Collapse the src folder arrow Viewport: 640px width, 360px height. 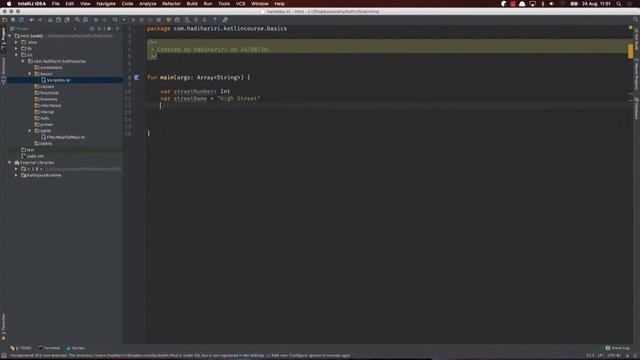pyautogui.click(x=16, y=55)
